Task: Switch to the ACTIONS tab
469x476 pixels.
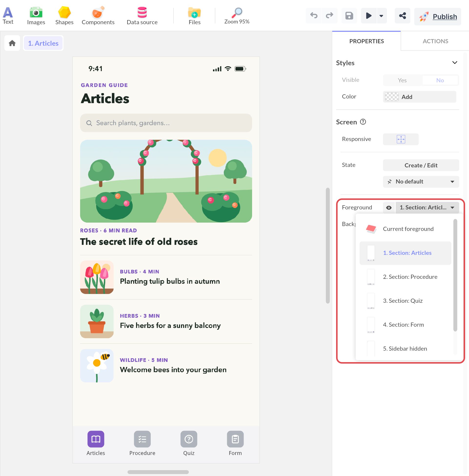Action: click(x=435, y=41)
